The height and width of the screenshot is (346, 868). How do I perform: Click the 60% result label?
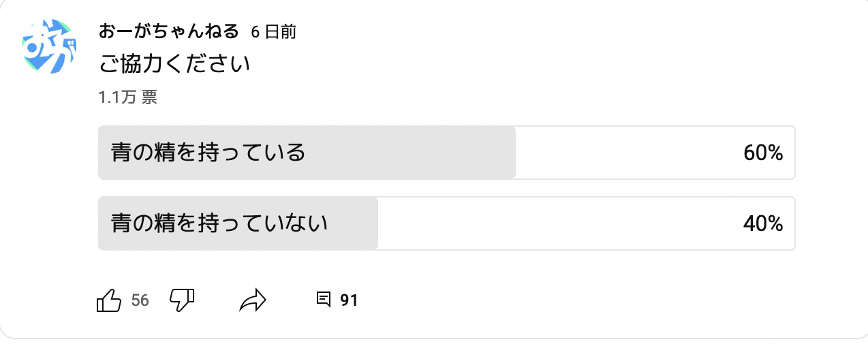(762, 153)
